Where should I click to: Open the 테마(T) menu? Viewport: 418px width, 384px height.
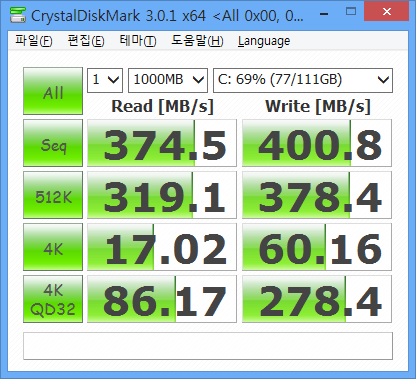138,41
